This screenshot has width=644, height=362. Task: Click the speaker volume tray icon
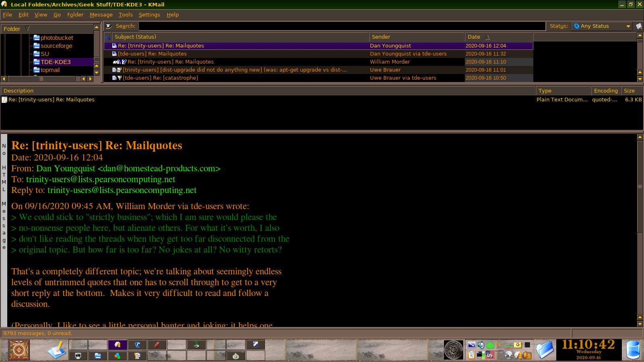[481, 345]
